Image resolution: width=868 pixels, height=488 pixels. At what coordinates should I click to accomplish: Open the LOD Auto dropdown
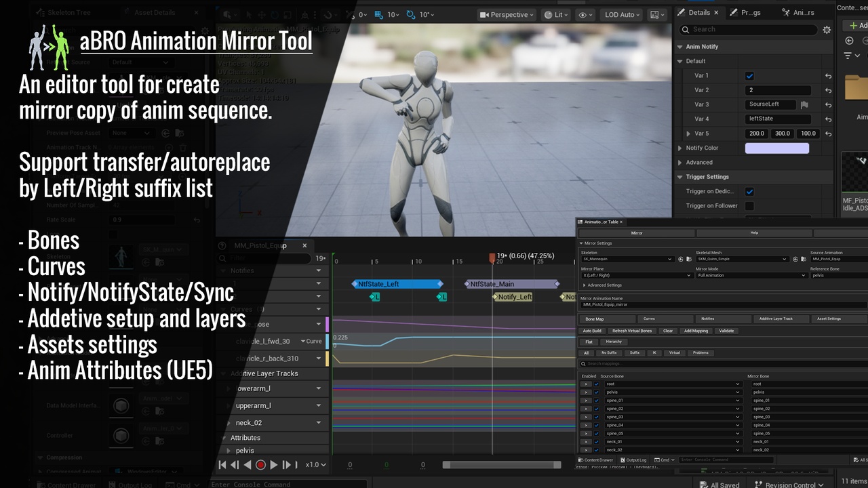point(620,15)
